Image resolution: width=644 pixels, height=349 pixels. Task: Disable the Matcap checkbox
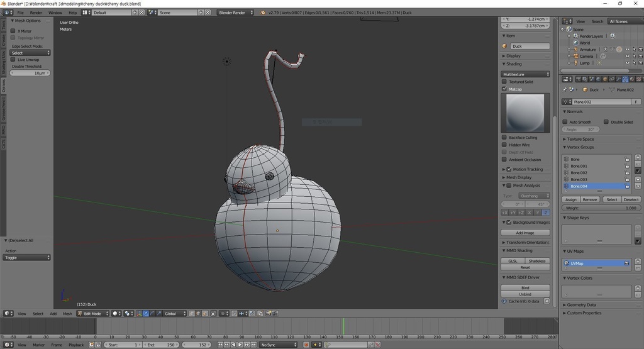point(504,89)
